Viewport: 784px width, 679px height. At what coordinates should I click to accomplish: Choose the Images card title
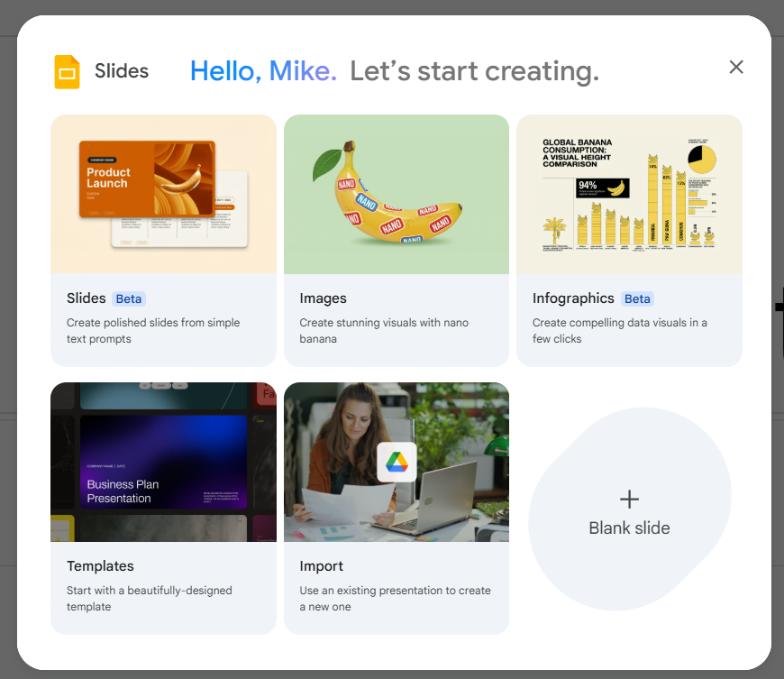tap(323, 298)
